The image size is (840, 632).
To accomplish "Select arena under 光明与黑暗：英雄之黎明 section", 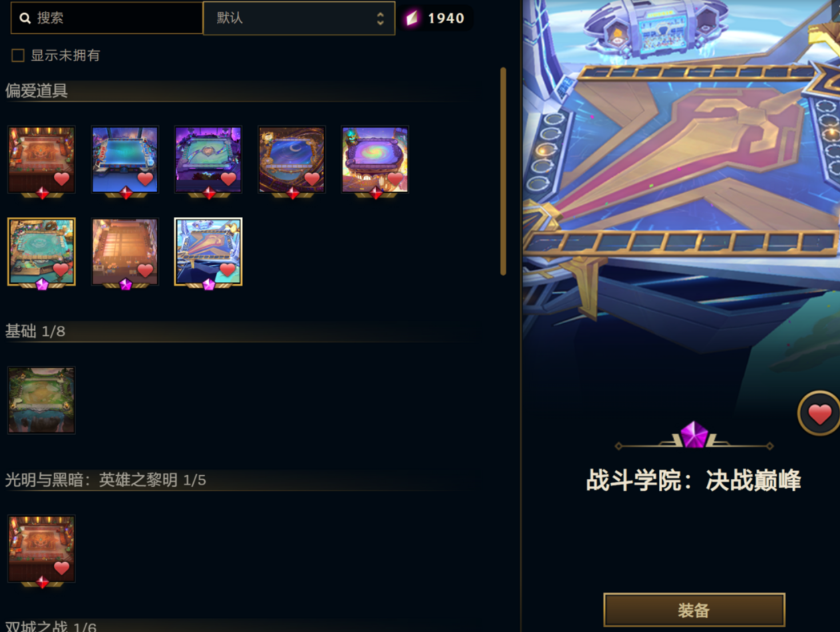I will 41,548.
